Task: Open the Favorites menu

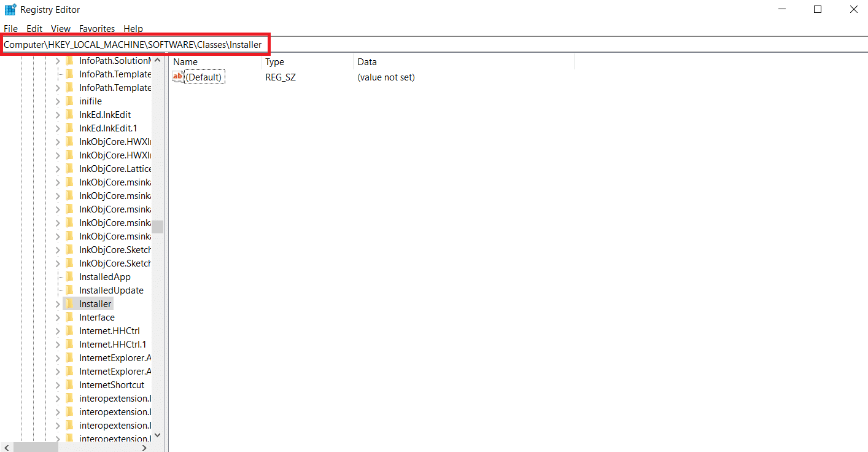Action: 97,28
